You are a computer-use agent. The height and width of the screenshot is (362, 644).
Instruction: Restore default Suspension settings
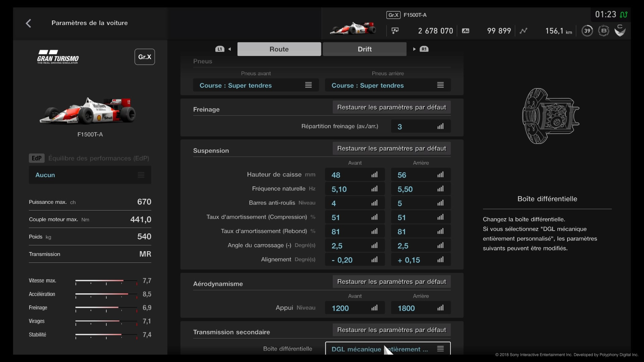coord(391,148)
